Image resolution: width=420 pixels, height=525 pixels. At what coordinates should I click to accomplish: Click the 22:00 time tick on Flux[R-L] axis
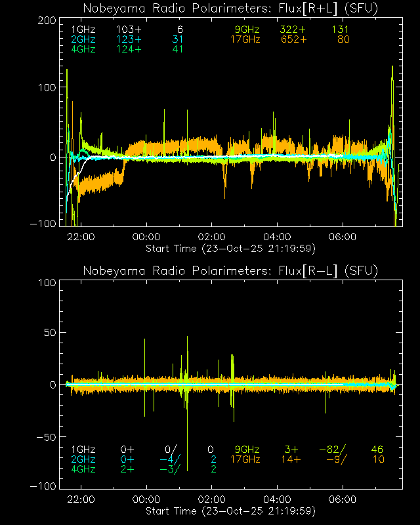tap(81, 499)
